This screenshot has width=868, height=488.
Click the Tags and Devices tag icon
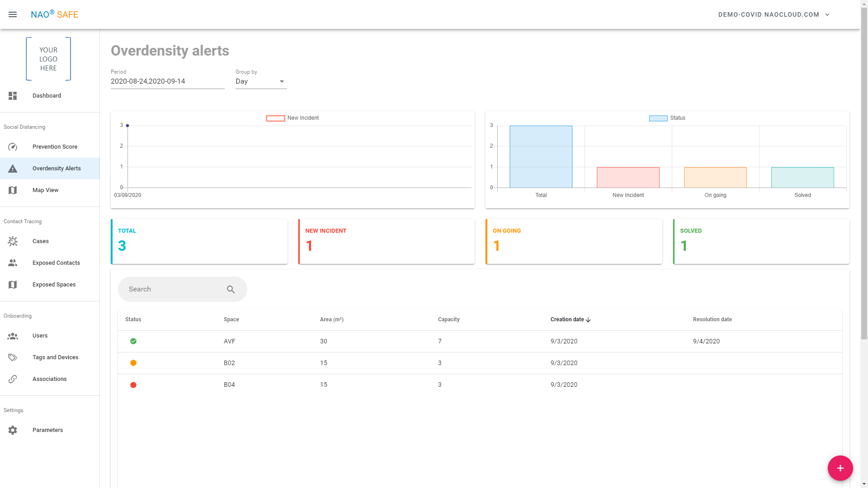(x=13, y=357)
